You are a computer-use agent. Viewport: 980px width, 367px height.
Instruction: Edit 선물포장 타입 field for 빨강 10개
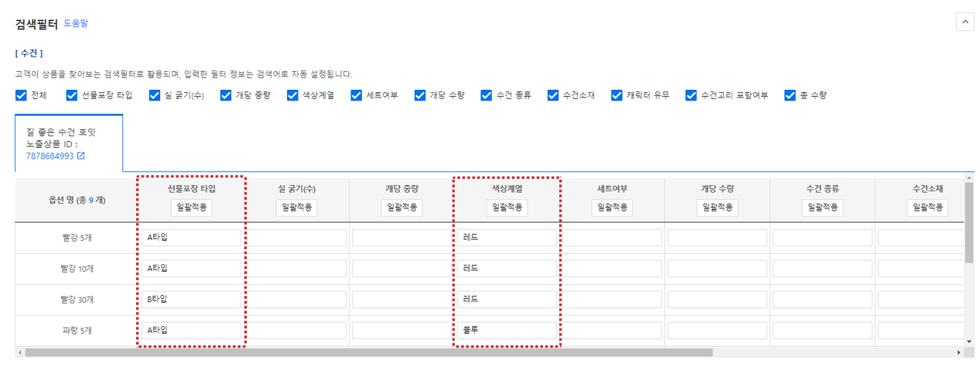coord(191,269)
